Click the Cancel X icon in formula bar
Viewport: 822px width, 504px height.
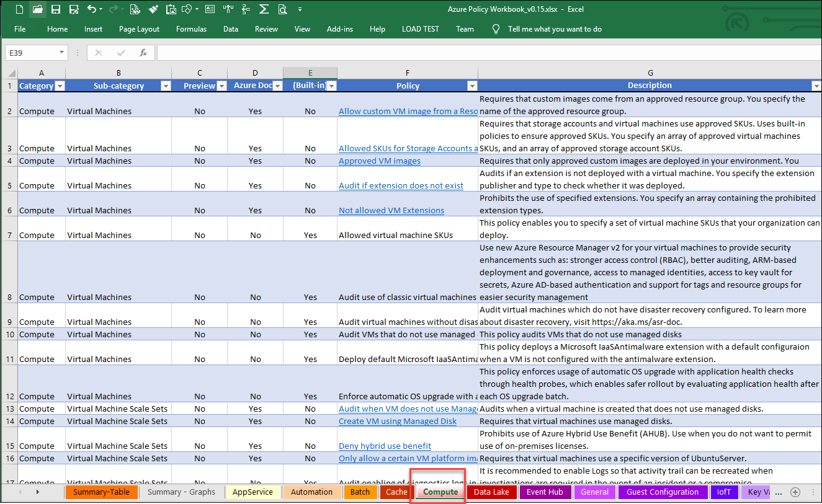click(x=99, y=53)
